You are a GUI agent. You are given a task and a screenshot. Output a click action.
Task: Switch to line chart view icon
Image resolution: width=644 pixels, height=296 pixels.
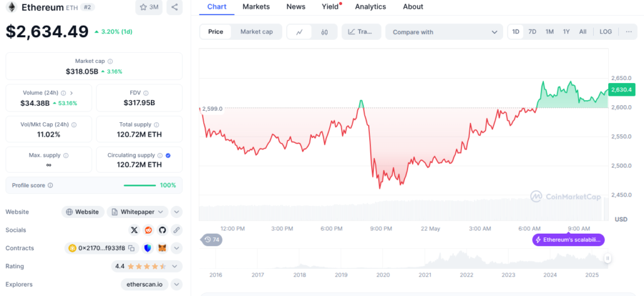[299, 32]
